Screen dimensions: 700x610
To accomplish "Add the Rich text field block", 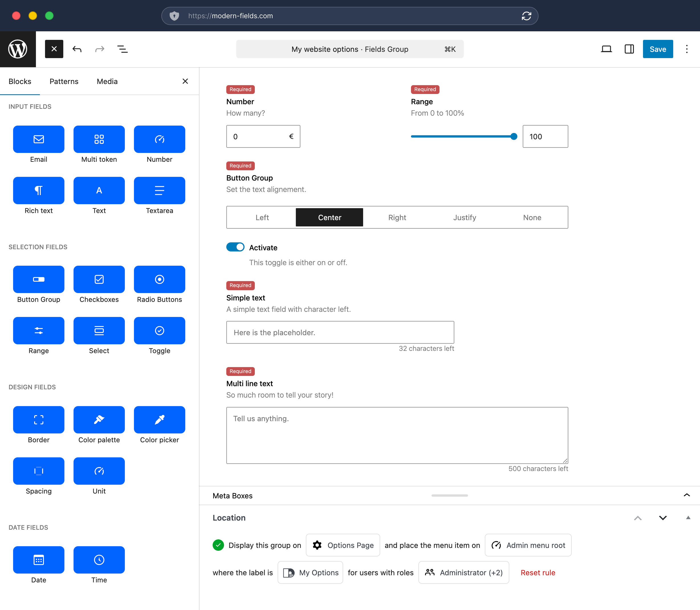I will (x=38, y=190).
